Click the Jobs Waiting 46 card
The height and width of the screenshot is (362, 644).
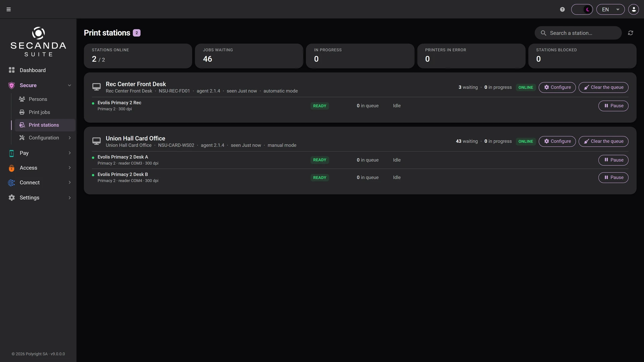pyautogui.click(x=249, y=56)
